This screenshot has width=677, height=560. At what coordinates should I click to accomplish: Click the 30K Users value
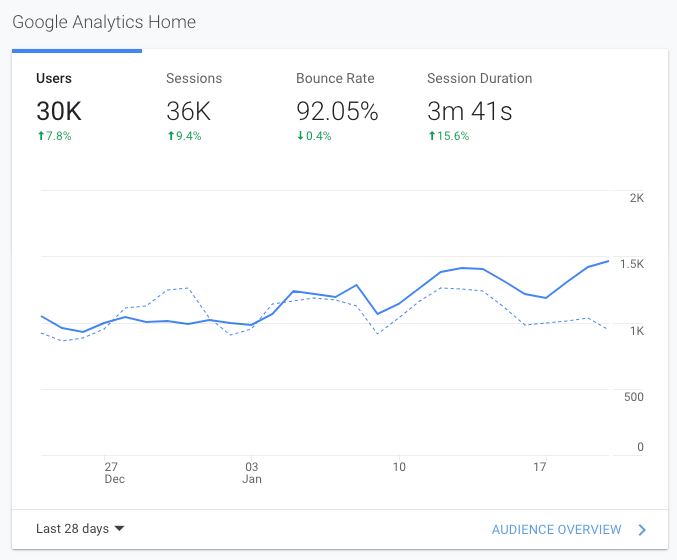pyautogui.click(x=58, y=111)
